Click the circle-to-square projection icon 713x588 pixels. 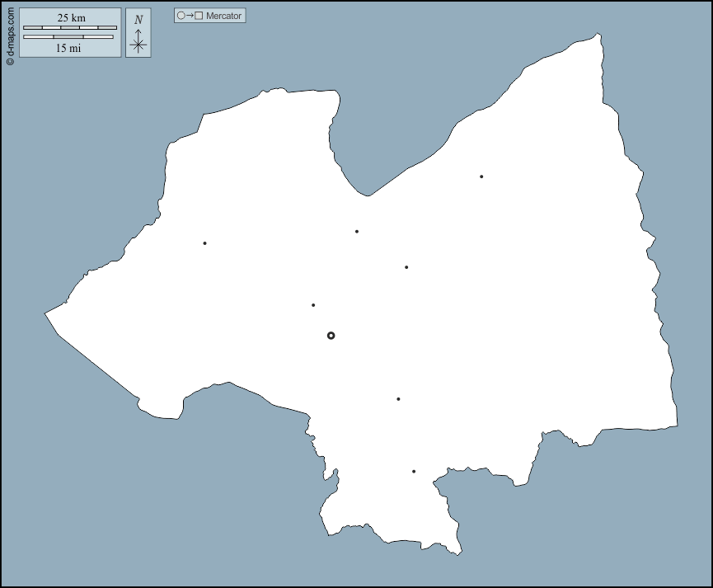[190, 16]
